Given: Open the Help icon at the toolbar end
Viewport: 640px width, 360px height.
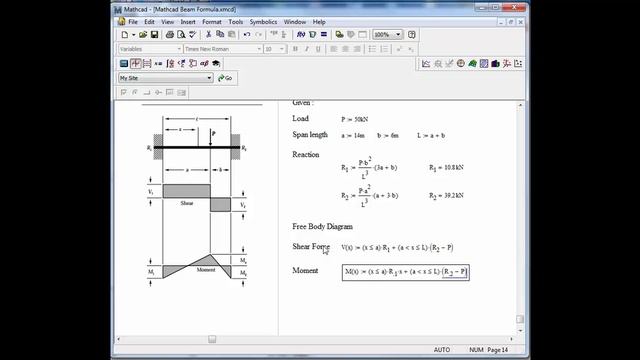Looking at the screenshot, I should click(x=411, y=35).
